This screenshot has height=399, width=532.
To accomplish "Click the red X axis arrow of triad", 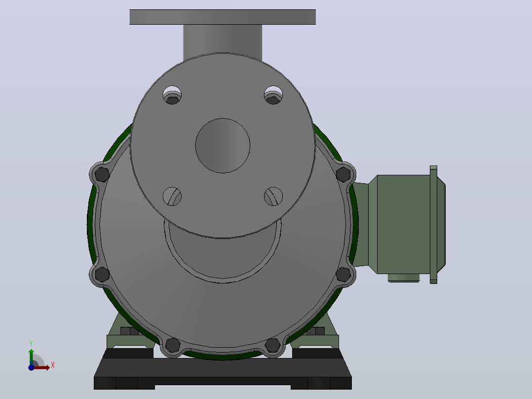I will [x=42, y=368].
